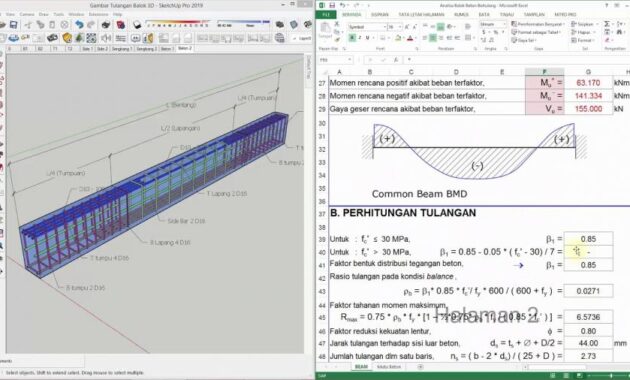
Task: Click the globe icon in SketchUp toolbar
Action: [279, 38]
